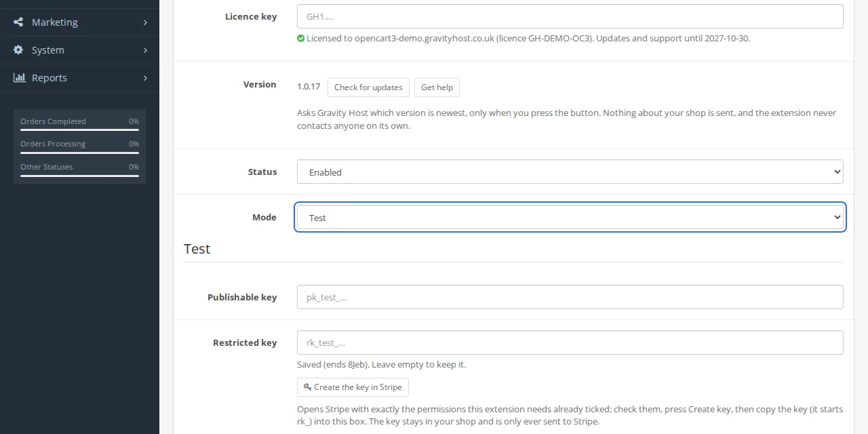The image size is (868, 434).
Task: Click the System gear icon in sidebar
Action: [x=18, y=50]
